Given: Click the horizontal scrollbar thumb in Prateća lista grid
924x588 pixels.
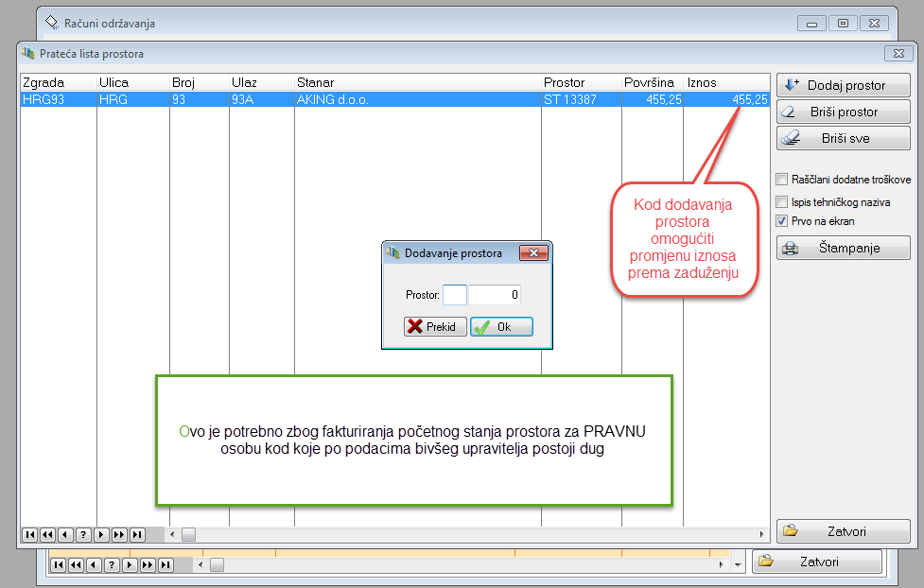Looking at the screenshot, I should click(188, 534).
